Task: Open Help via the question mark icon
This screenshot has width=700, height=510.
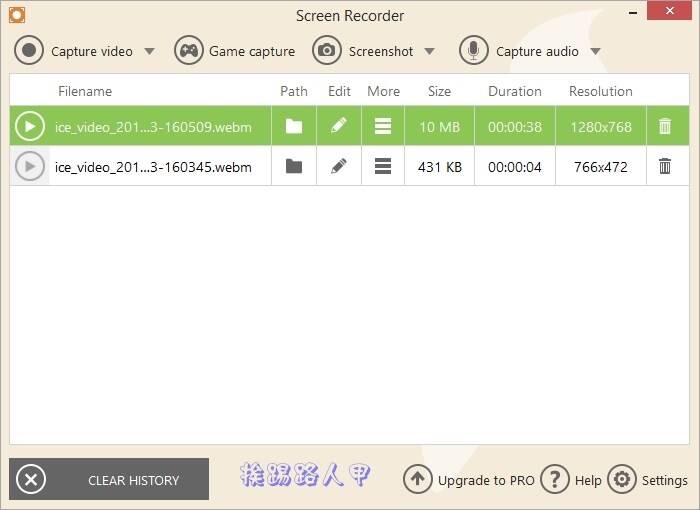Action: [x=555, y=479]
